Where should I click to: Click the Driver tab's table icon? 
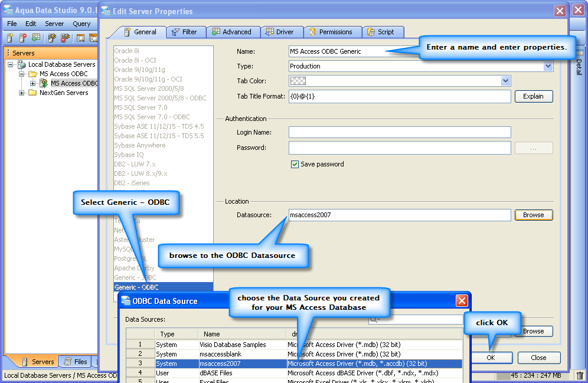(x=269, y=32)
